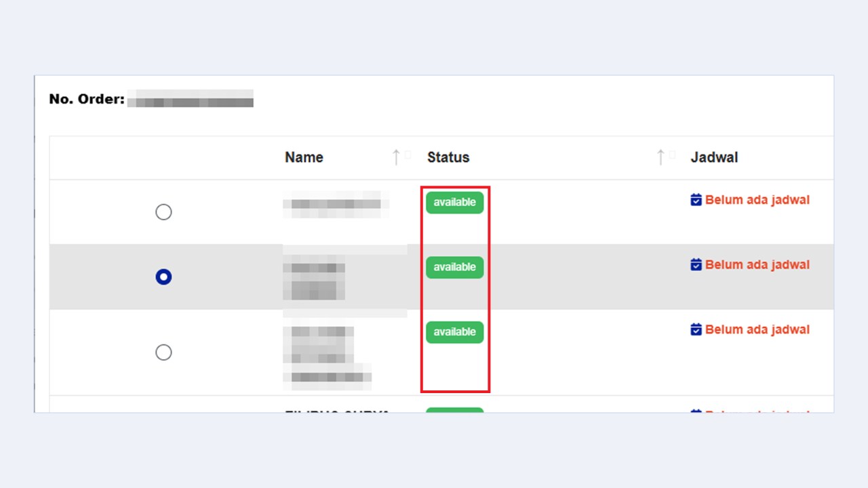Select the radio button in the first row

click(x=163, y=212)
